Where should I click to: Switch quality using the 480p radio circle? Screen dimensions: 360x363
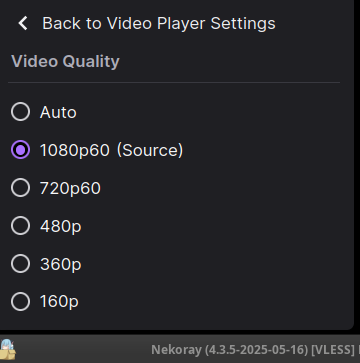(20, 226)
